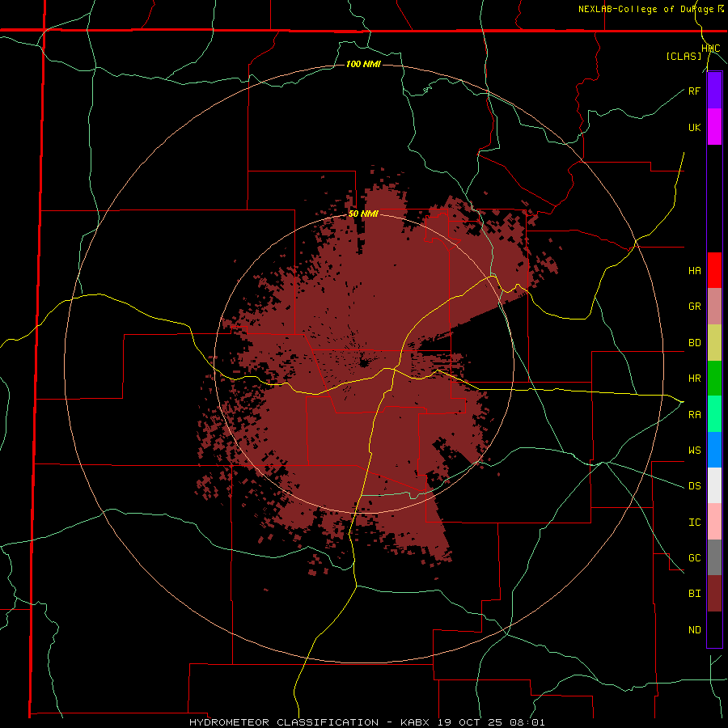728x728 pixels.
Task: Click the NEXLAB-College of DuPage credit text
Action: [x=645, y=9]
